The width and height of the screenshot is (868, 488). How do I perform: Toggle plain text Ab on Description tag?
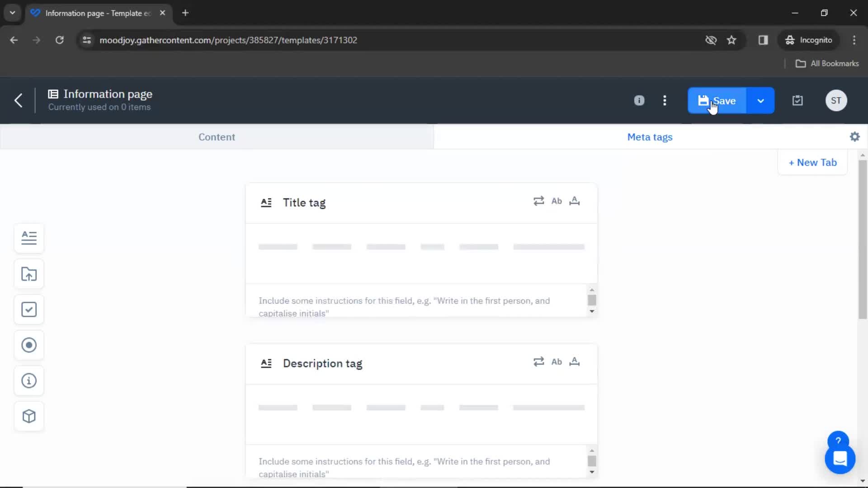[x=557, y=361]
